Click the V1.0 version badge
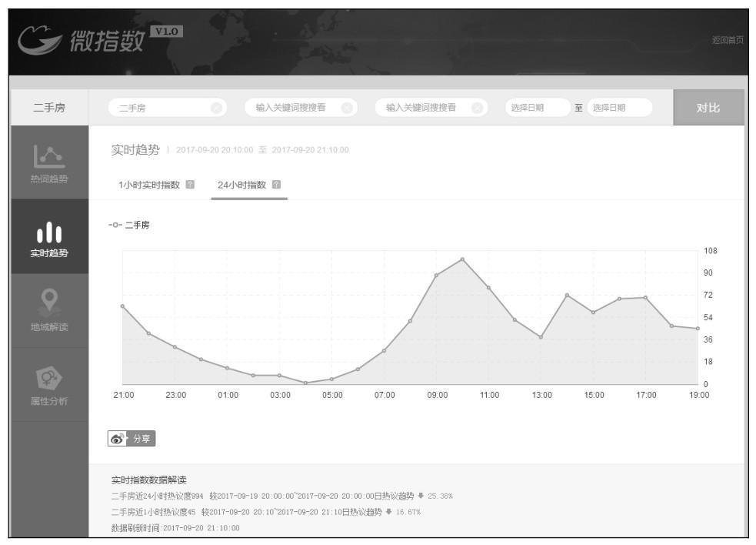The height and width of the screenshot is (545, 756). point(166,32)
